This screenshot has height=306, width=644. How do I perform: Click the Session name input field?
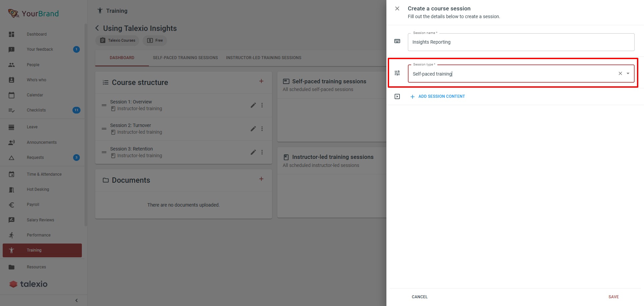pos(521,42)
